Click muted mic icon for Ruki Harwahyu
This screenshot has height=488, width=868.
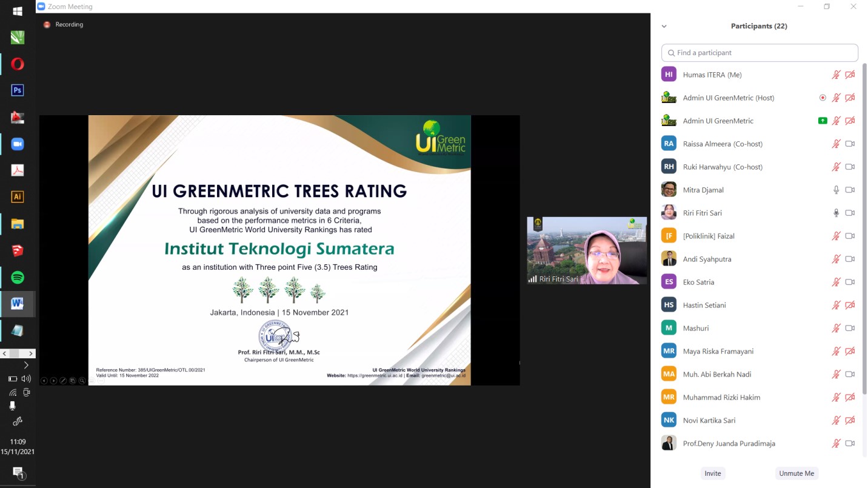click(836, 167)
